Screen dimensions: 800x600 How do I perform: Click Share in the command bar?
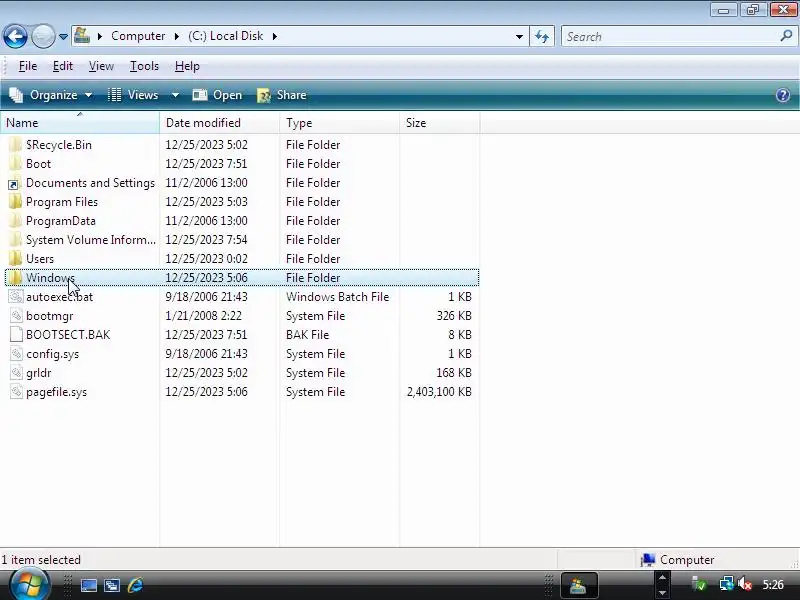click(x=282, y=95)
